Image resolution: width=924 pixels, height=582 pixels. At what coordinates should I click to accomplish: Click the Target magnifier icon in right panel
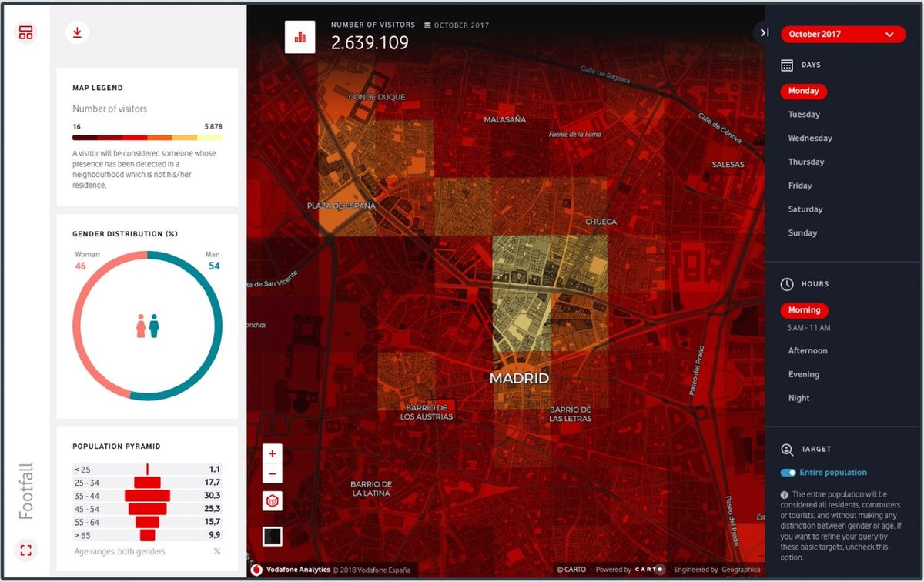[x=787, y=449]
